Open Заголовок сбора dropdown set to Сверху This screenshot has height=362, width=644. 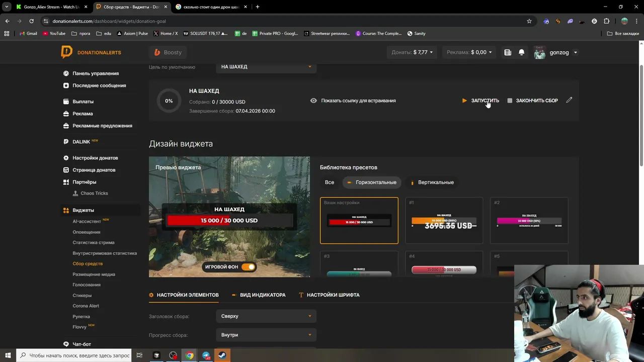266,316
